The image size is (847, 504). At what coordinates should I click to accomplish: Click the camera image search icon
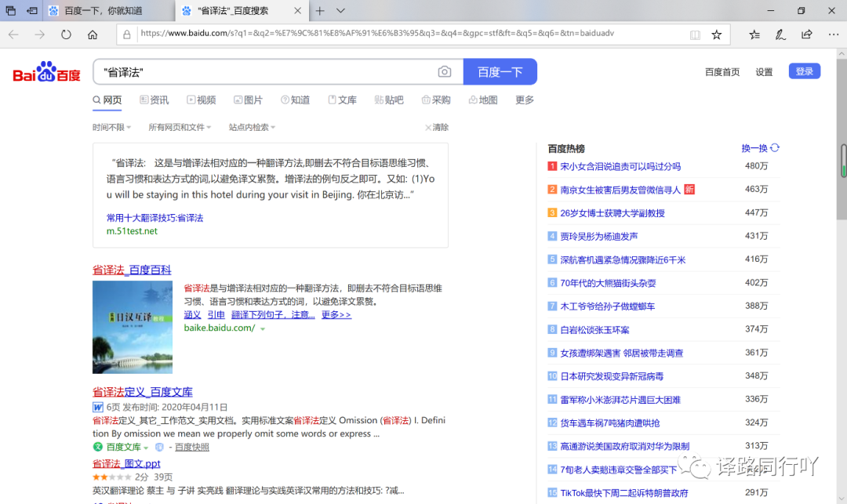(x=445, y=72)
